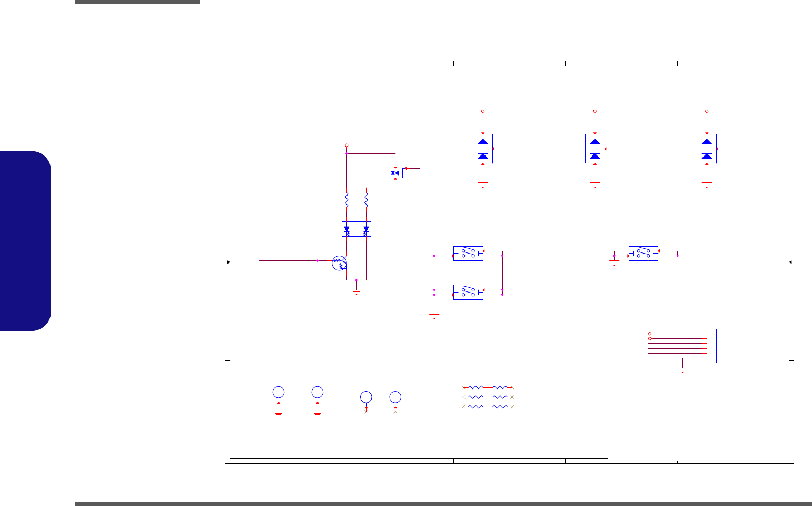Image resolution: width=812 pixels, height=506 pixels.
Task: Select the middle resistor pair row
Action: point(488,397)
